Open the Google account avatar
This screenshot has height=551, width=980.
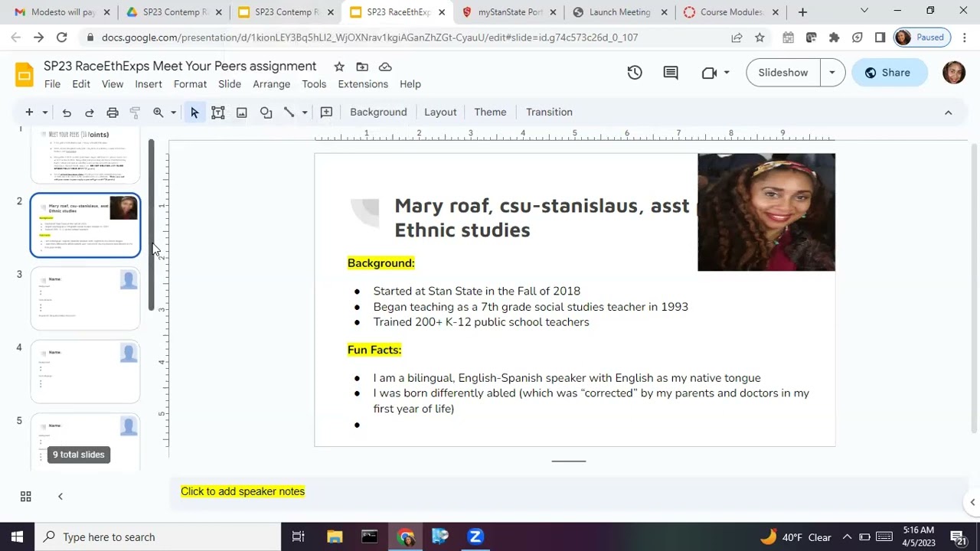(954, 73)
